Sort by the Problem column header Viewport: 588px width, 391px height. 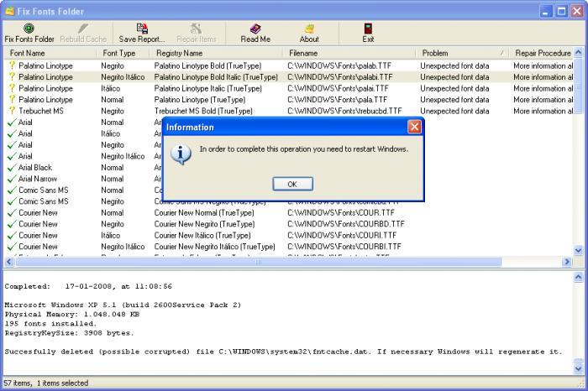[462, 53]
